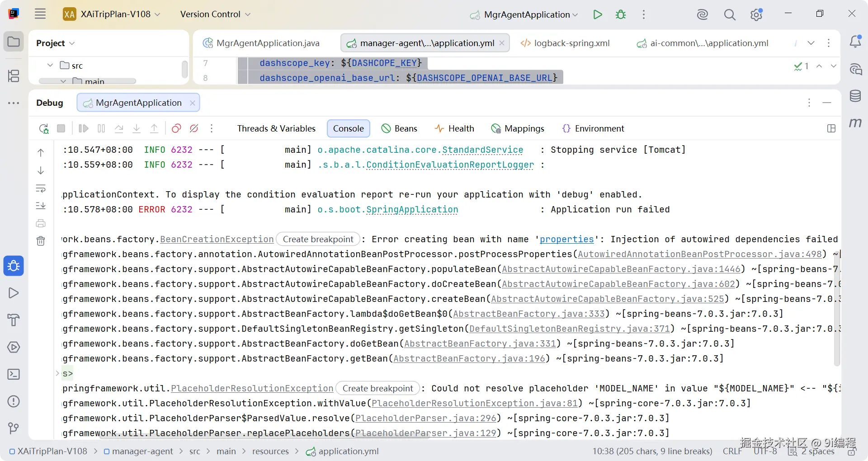Viewport: 868px width, 461px height.
Task: Open IDE settings gear icon
Action: [756, 14]
